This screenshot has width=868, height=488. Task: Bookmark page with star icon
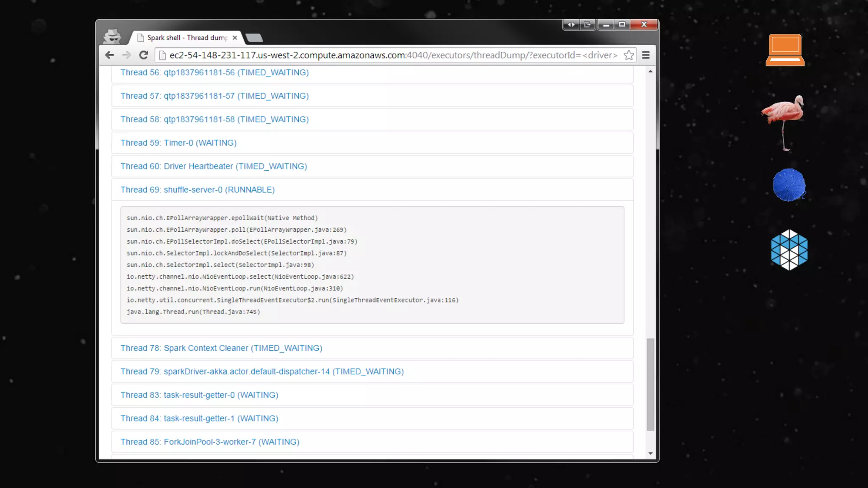(x=629, y=55)
